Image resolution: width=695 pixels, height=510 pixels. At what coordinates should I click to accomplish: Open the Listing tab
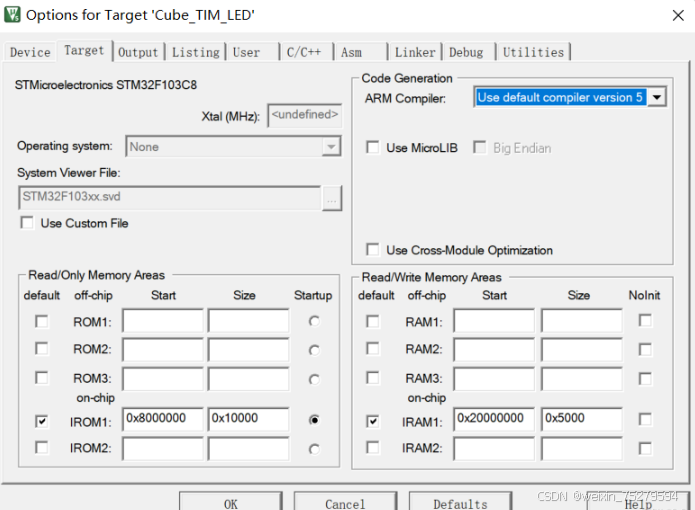[195, 52]
